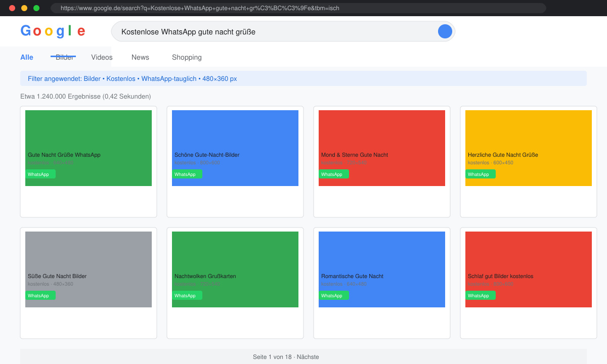Screen dimensions: 607x364
Task: Click the WhatsApp badge on 'Schöne Gute-Nacht-Bilder'
Action: click(187, 174)
